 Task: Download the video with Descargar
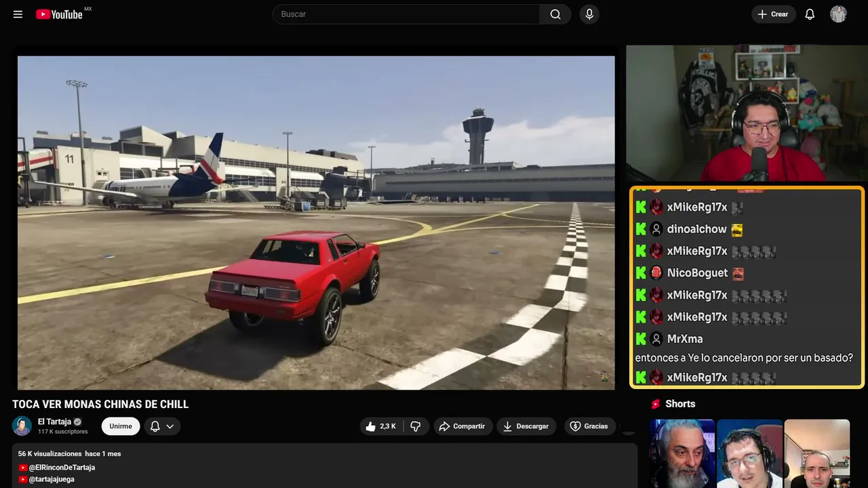tap(526, 426)
